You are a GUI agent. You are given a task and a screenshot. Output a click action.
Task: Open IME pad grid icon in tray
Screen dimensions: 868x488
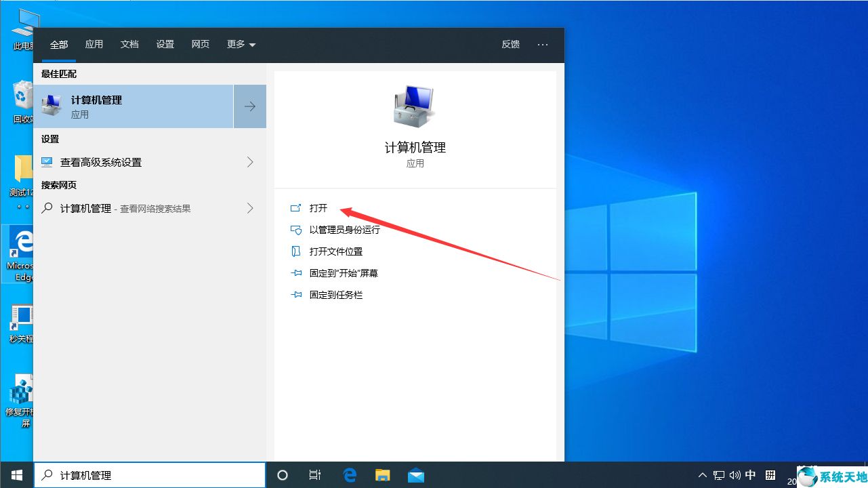click(771, 475)
